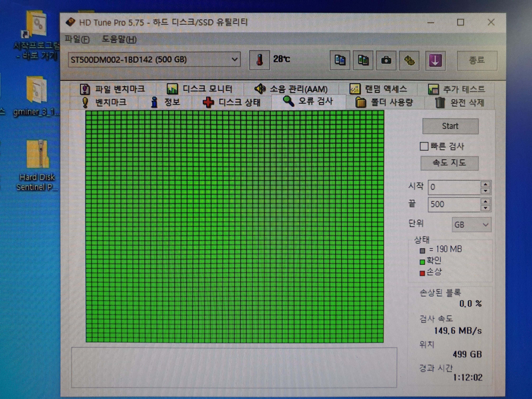This screenshot has height=399, width=532.
Task: Click the 149.6 MB/s scan speed value
Action: pos(458,331)
